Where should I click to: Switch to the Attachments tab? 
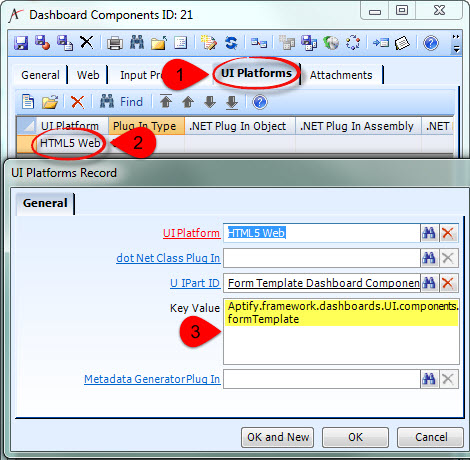[341, 75]
